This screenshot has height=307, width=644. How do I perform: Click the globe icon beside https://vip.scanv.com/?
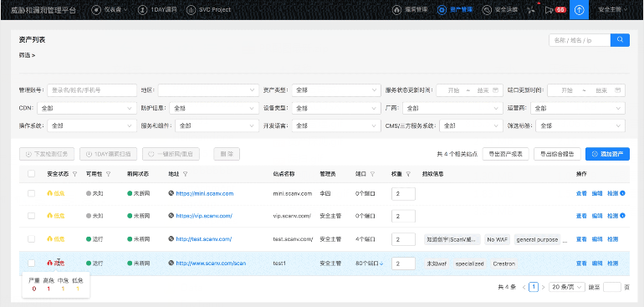pos(171,216)
